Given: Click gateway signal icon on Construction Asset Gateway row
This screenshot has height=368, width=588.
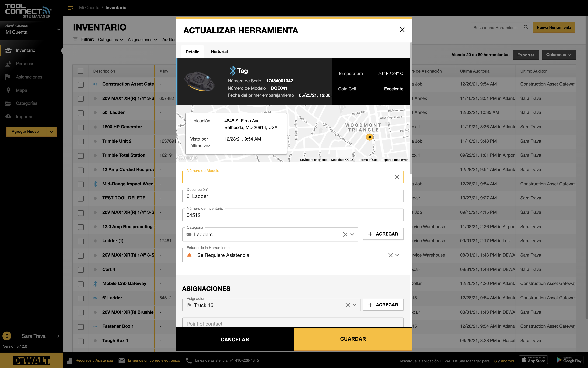Looking at the screenshot, I should click(95, 84).
